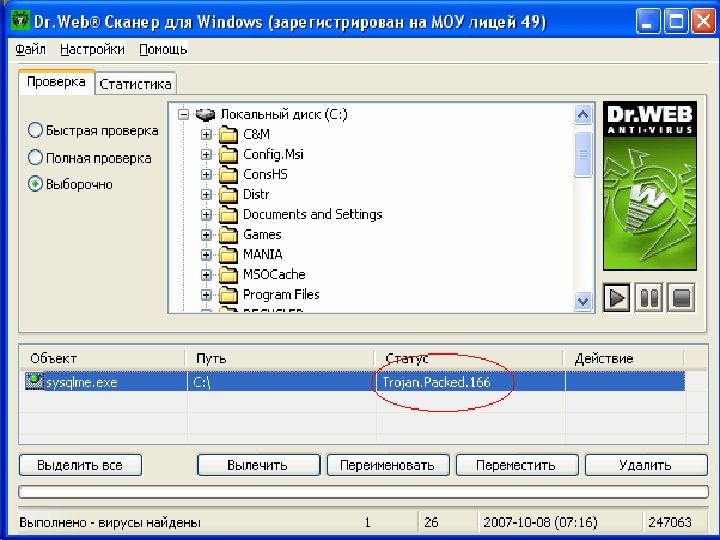720x540 pixels.
Task: Expand the Documents and Settings node
Action: (206, 214)
